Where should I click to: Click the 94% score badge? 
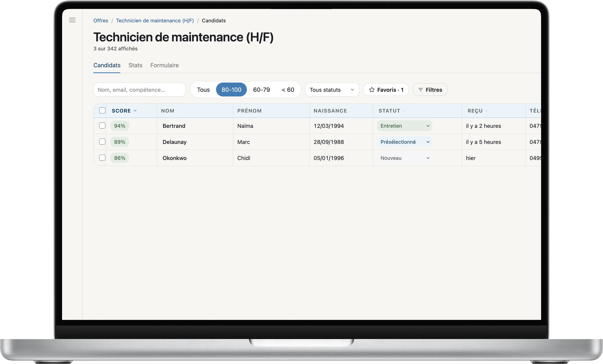pyautogui.click(x=120, y=126)
